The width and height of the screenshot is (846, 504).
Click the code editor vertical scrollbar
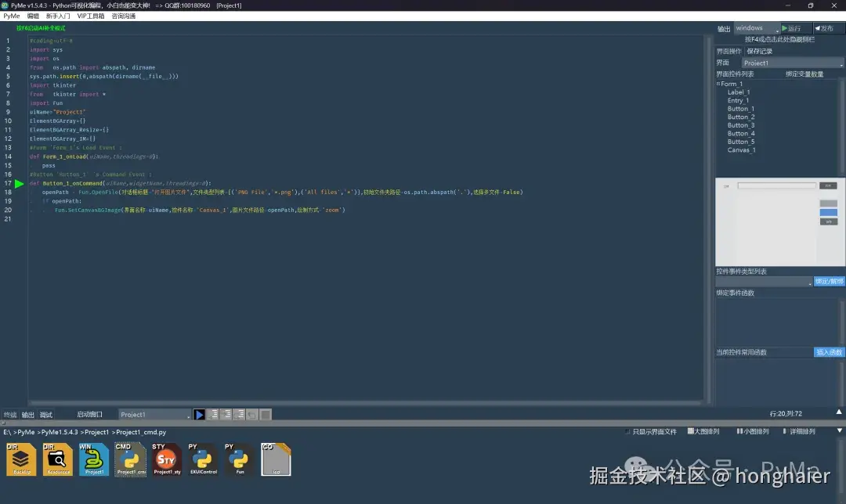(x=708, y=218)
